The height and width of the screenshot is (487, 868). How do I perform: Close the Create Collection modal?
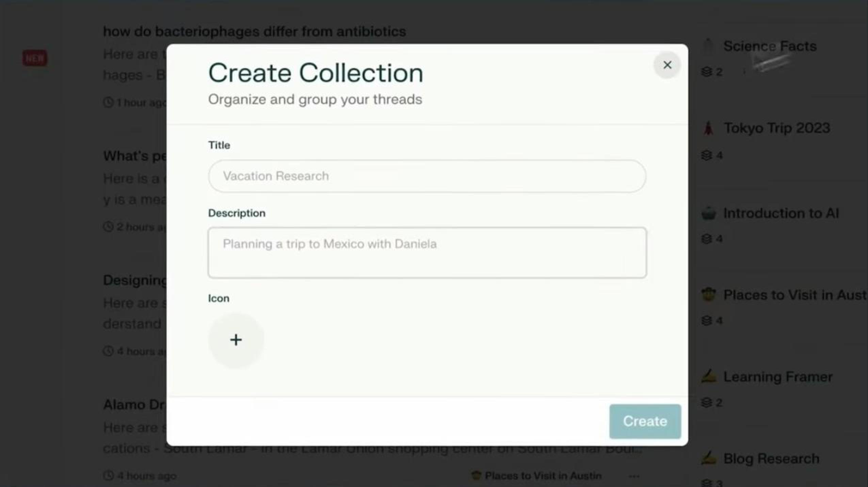667,64
